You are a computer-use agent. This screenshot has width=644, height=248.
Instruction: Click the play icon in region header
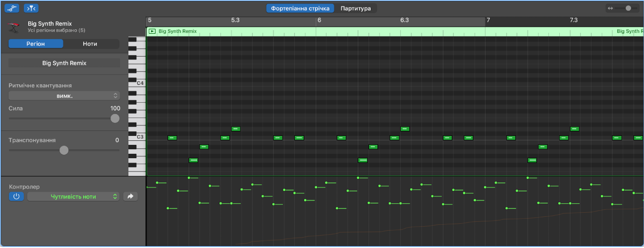(152, 31)
